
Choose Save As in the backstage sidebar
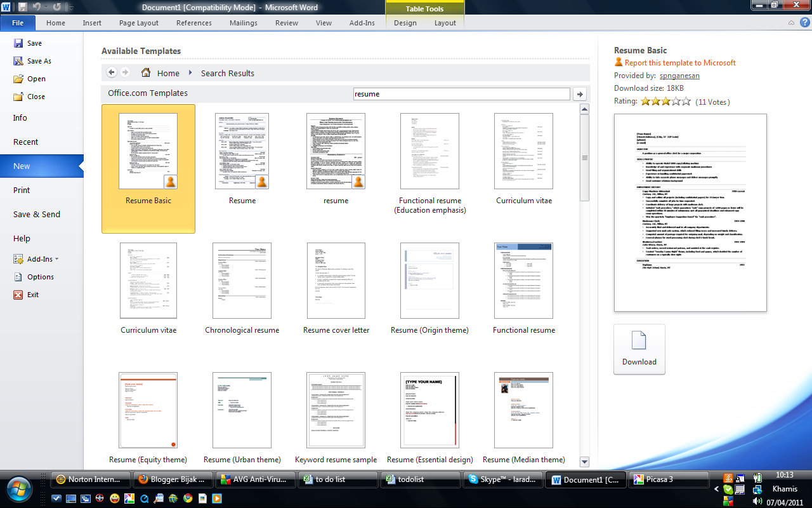coord(32,61)
